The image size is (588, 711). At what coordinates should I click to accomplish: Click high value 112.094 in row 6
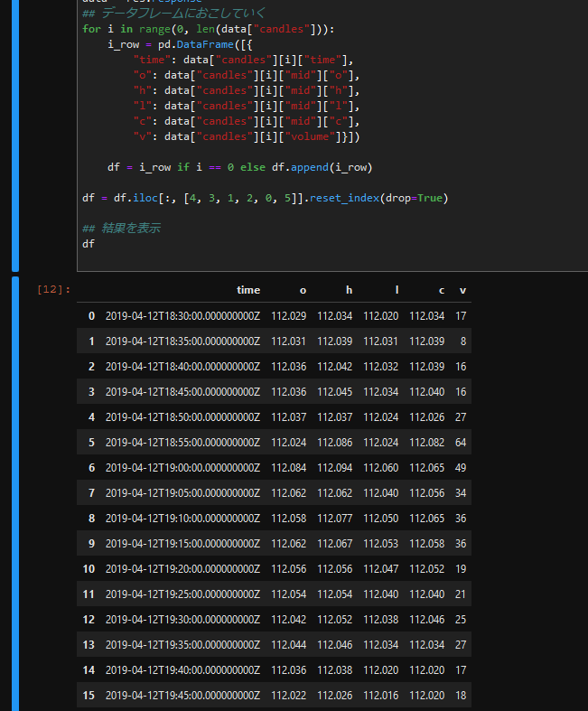334,468
